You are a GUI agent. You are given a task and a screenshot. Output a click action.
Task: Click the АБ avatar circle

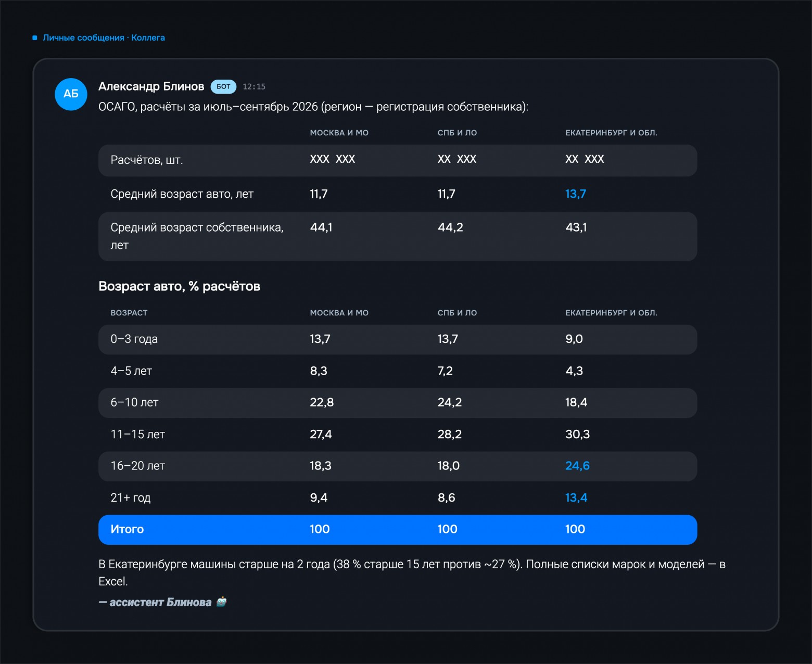pyautogui.click(x=71, y=94)
